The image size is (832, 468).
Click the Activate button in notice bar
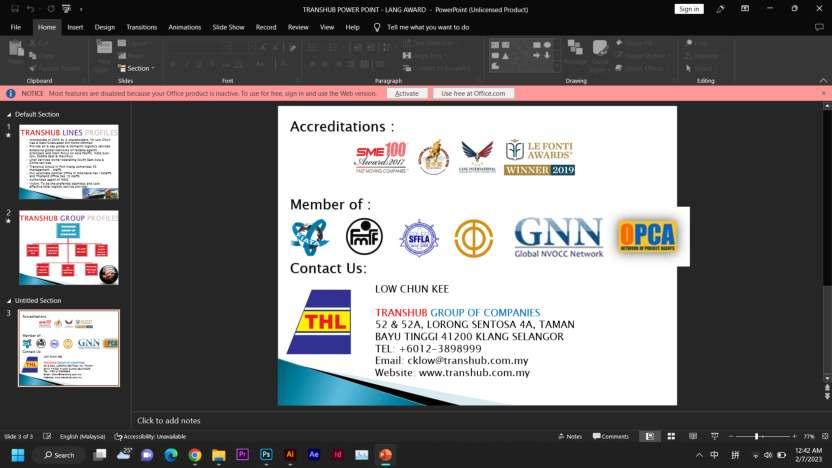tap(407, 93)
